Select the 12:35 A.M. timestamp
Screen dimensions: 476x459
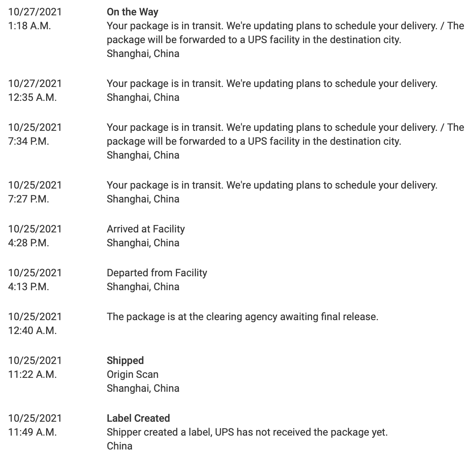point(32,98)
